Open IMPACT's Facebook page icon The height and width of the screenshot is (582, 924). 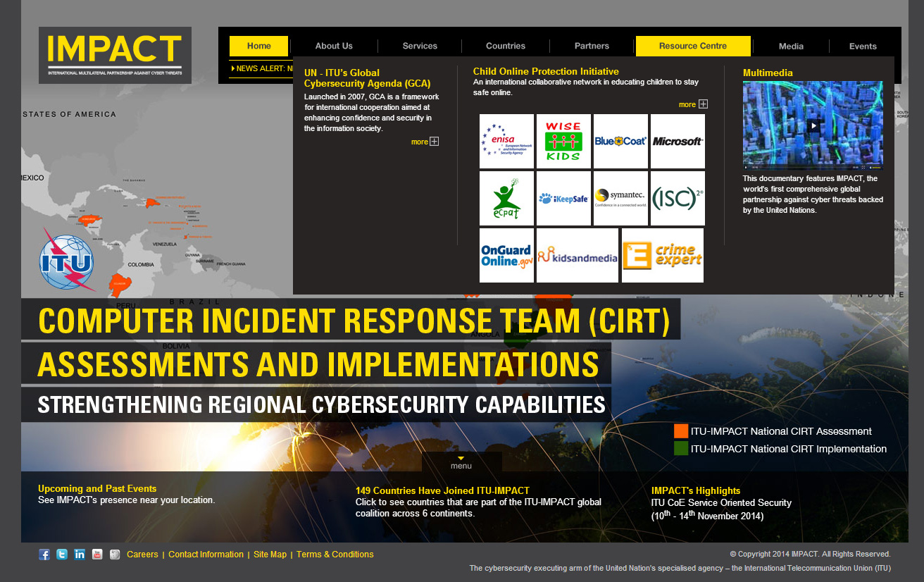click(44, 555)
